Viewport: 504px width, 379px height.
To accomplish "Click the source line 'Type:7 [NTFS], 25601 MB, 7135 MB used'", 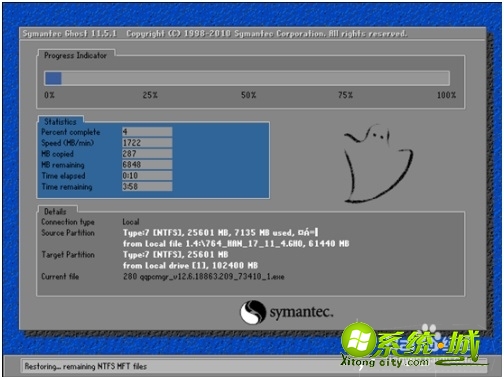I will [x=220, y=233].
